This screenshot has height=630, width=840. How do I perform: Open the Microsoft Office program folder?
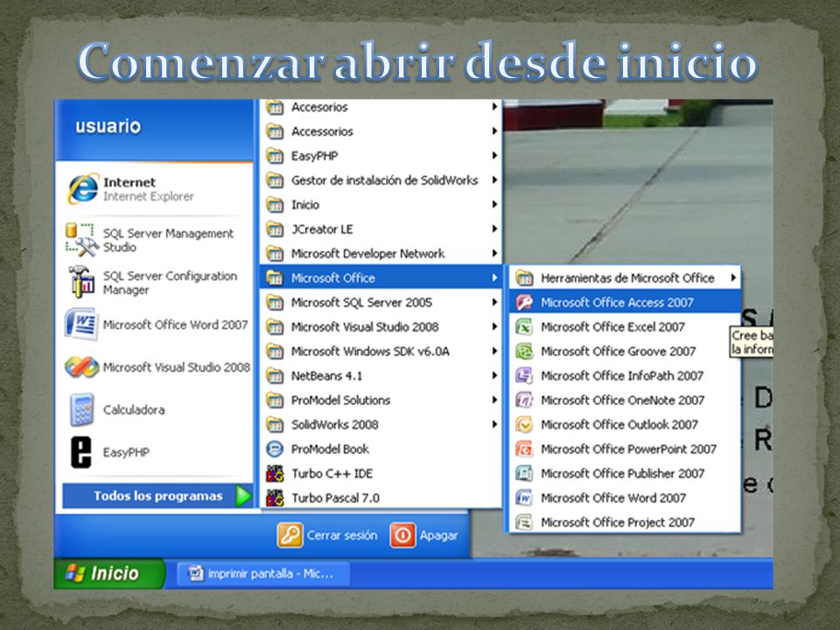point(381,278)
